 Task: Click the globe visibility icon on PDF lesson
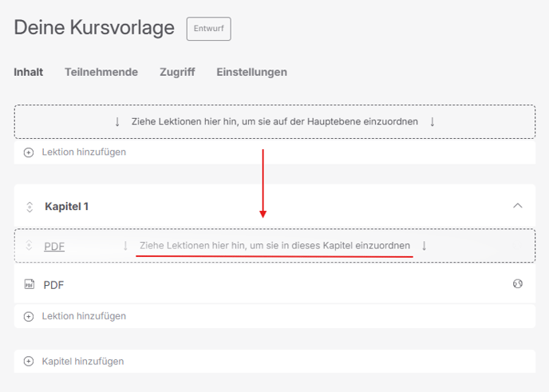point(518,283)
